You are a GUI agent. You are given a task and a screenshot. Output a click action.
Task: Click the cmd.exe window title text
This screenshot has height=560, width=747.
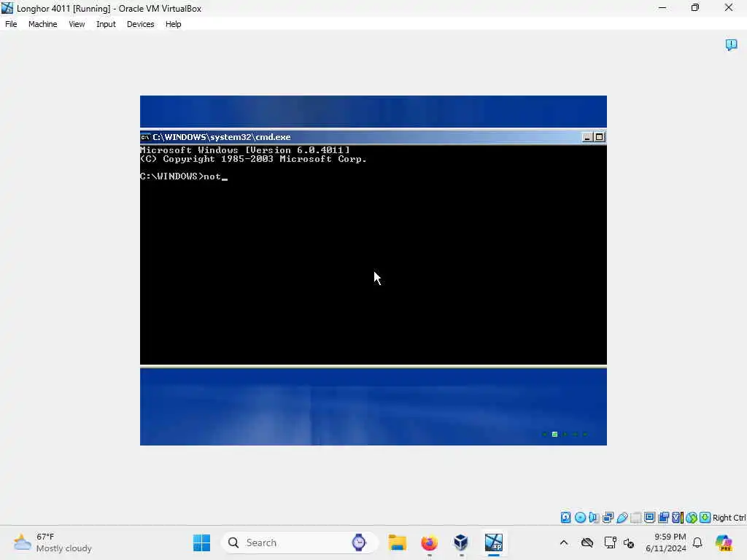(222, 137)
